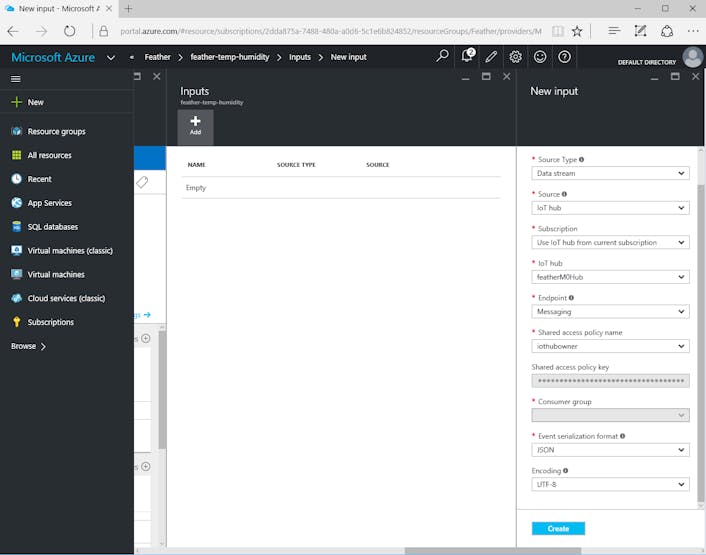
Task: Open the Subscription dropdown
Action: point(610,242)
